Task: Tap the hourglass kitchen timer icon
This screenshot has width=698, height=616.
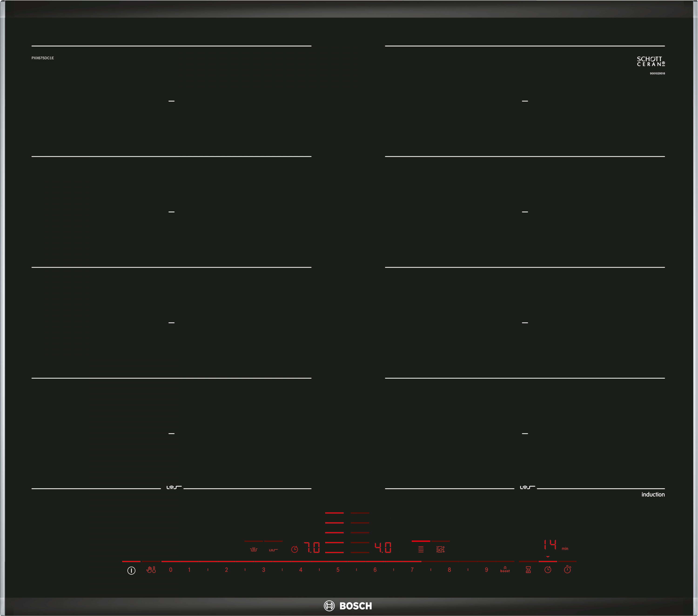Action: 528,569
